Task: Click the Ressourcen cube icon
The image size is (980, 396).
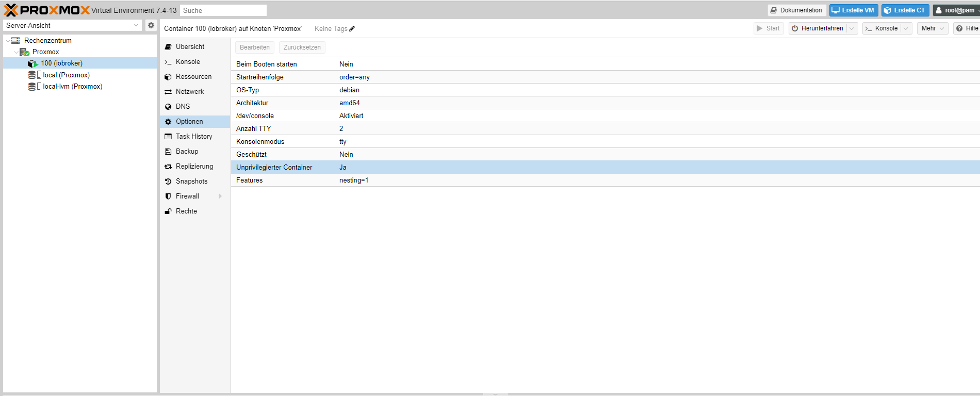Action: point(168,77)
